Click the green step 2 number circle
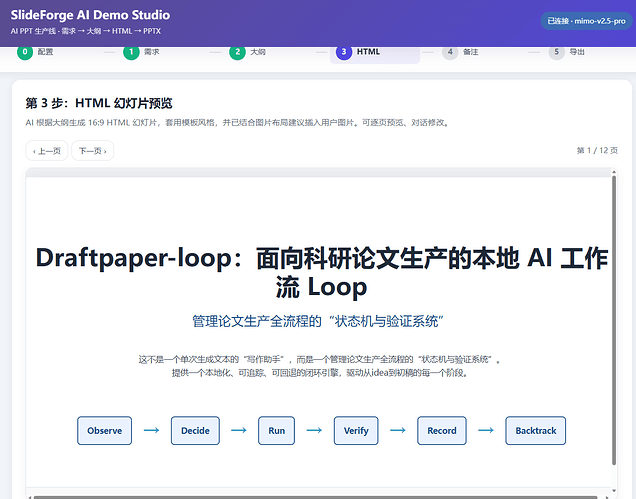This screenshot has width=636, height=499. (x=237, y=52)
